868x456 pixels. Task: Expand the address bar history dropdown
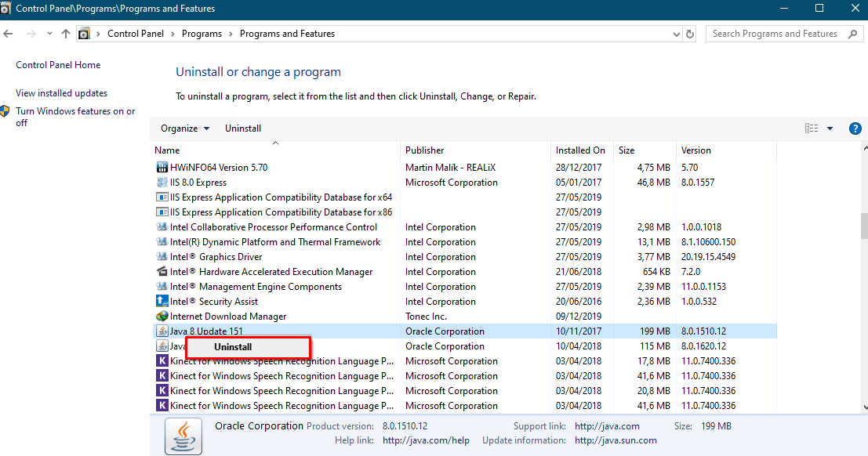676,34
